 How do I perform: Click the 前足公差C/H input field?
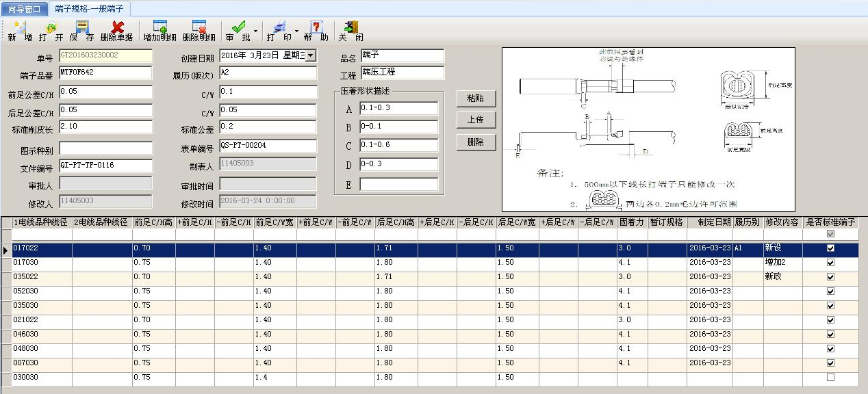(105, 92)
